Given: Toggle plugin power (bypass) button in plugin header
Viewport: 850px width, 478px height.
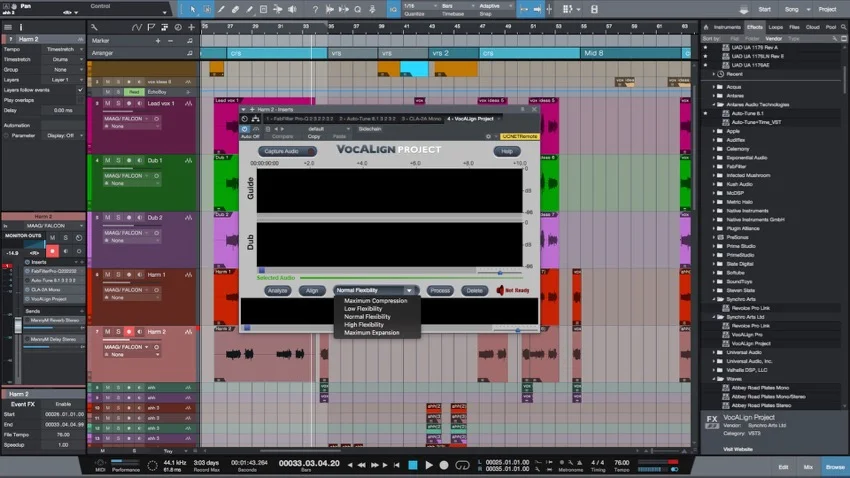Looking at the screenshot, I should (245, 129).
